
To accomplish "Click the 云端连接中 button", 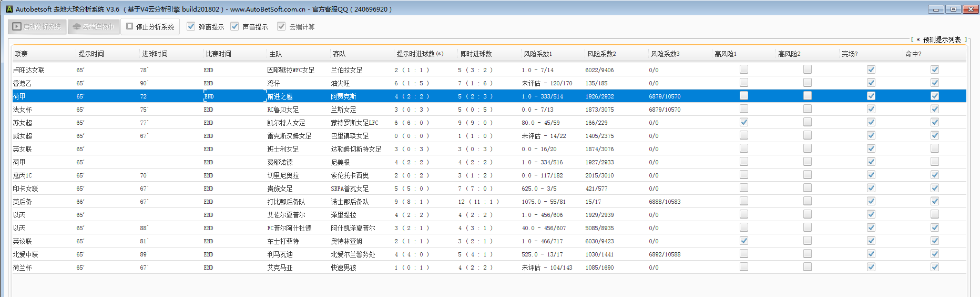I will coord(93,26).
